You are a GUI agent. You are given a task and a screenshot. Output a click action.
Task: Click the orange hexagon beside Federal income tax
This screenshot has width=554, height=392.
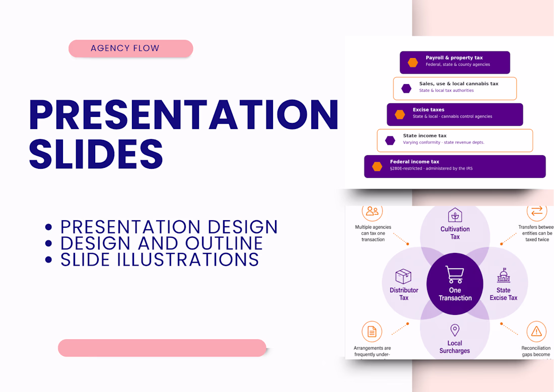point(377,166)
